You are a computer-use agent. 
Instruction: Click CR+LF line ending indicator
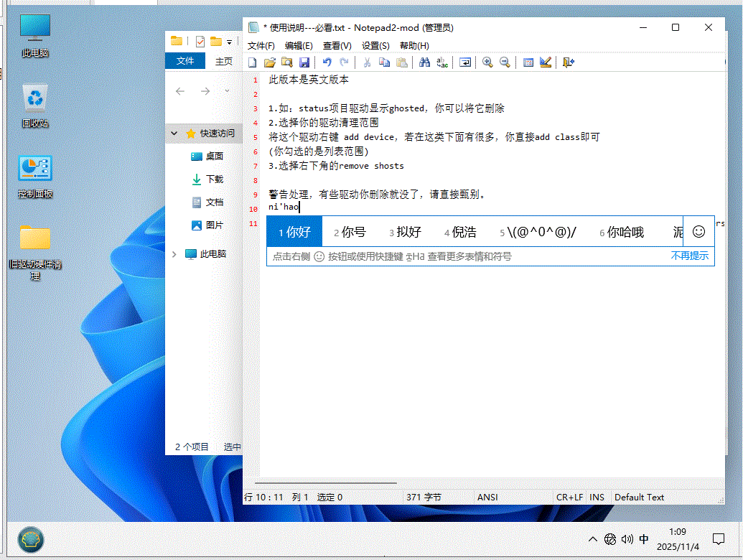click(x=569, y=497)
